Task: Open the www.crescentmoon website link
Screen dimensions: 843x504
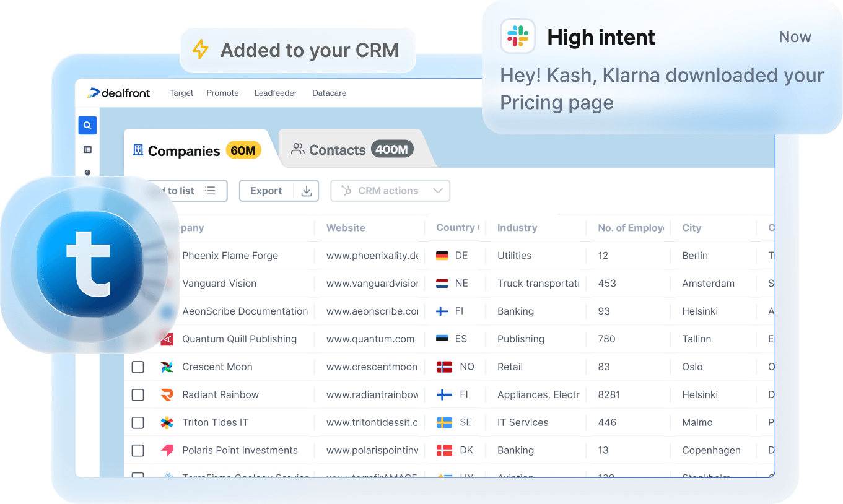Action: click(372, 367)
